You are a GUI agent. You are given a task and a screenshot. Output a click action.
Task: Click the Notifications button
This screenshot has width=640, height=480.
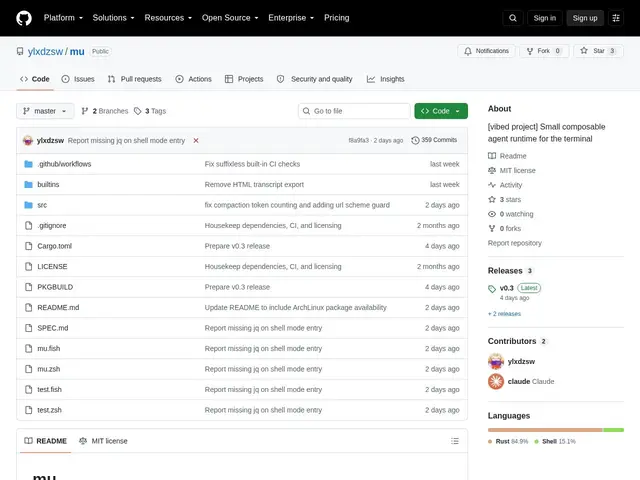487,51
